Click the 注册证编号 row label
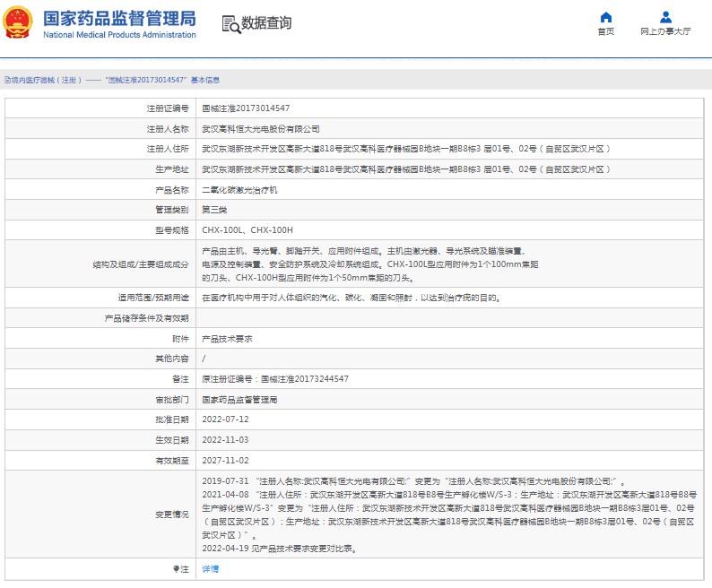This screenshot has height=588, width=712. 168,108
